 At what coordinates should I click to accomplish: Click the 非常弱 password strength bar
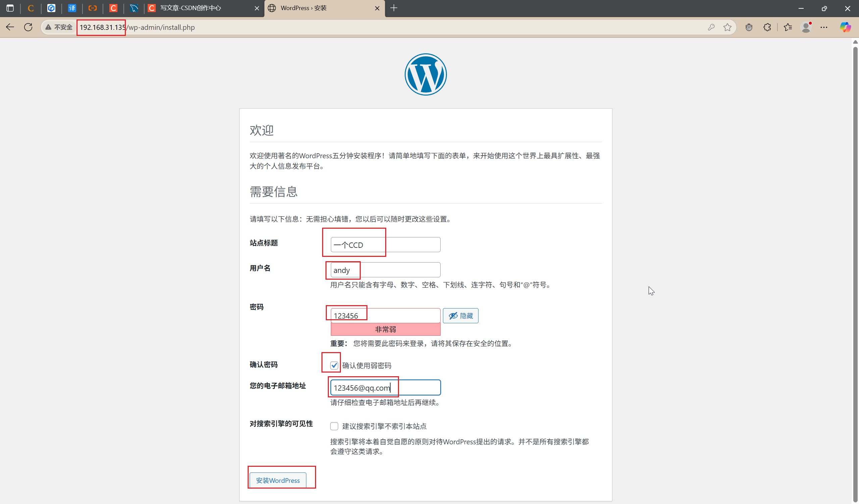click(x=385, y=329)
